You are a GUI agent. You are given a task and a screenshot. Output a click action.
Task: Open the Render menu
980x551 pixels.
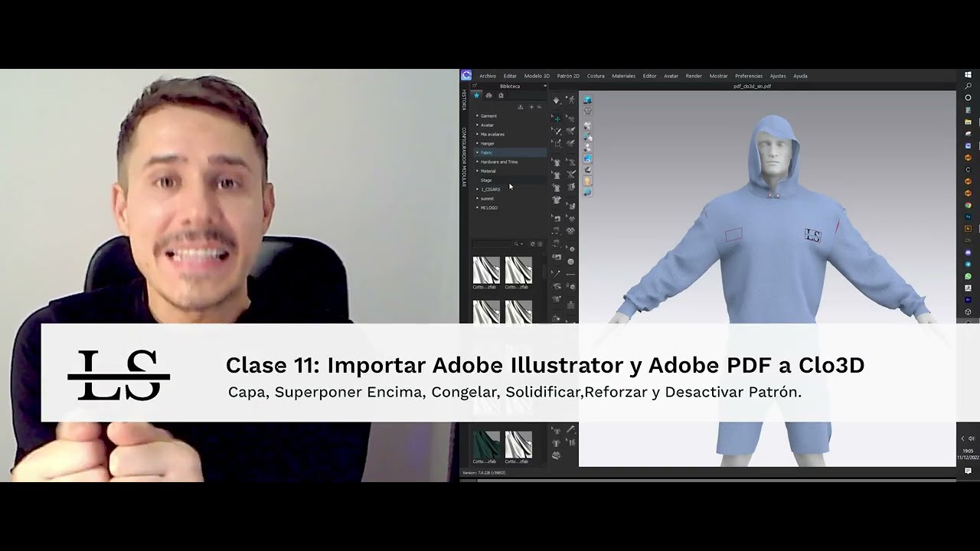click(694, 76)
